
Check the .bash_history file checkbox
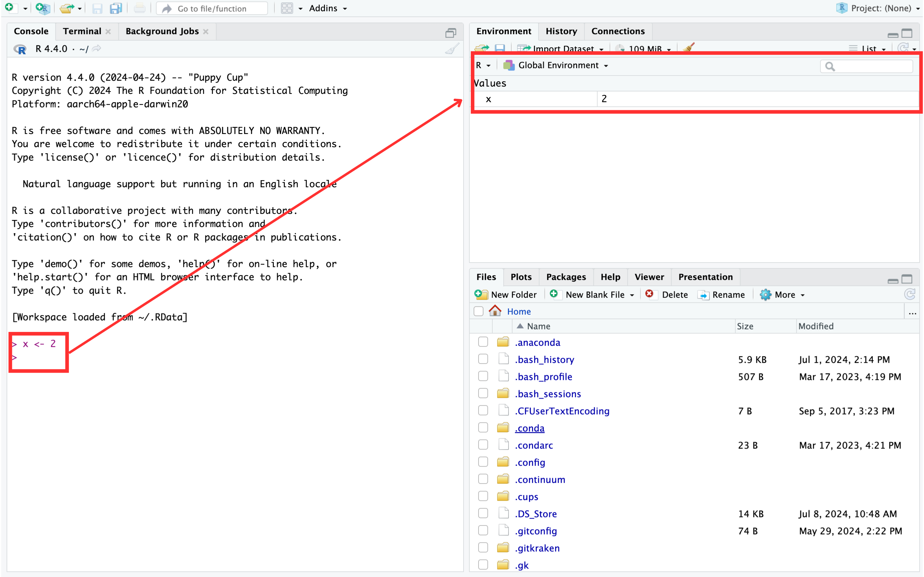tap(483, 359)
